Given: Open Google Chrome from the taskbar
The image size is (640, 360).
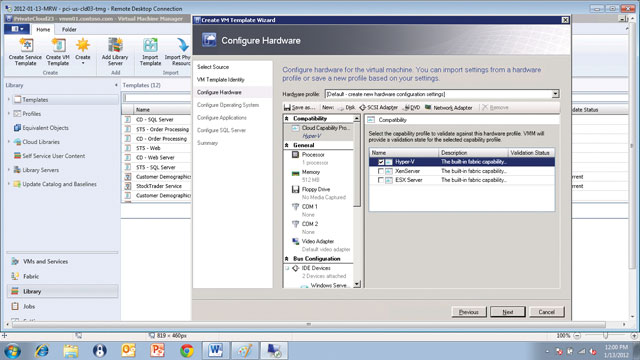Looking at the screenshot, I should click(x=187, y=350).
